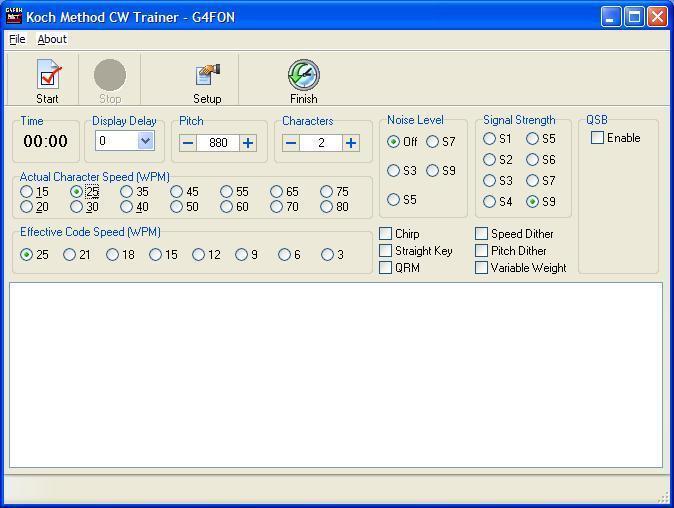Open the About menu
The height and width of the screenshot is (508, 674).
tap(52, 39)
